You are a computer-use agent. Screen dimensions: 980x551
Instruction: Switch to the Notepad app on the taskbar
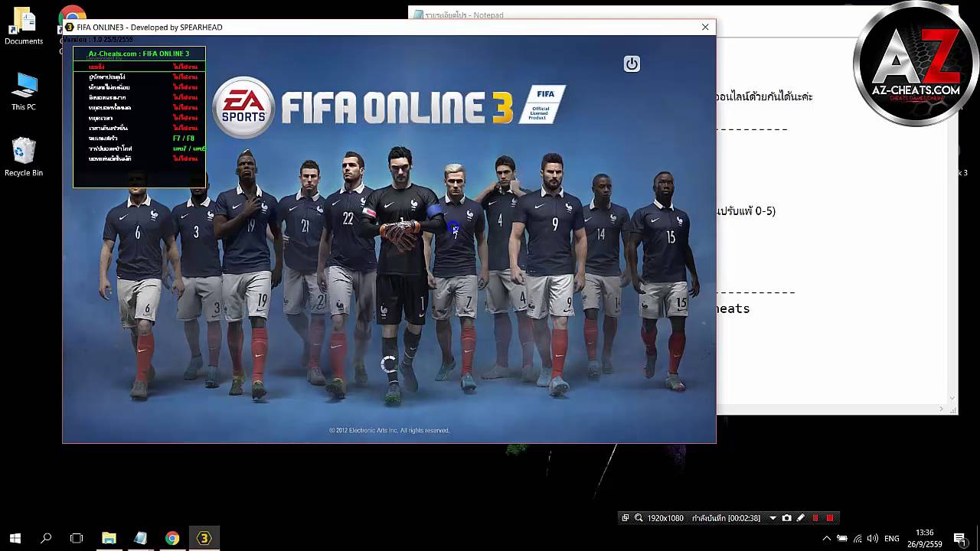(x=140, y=538)
